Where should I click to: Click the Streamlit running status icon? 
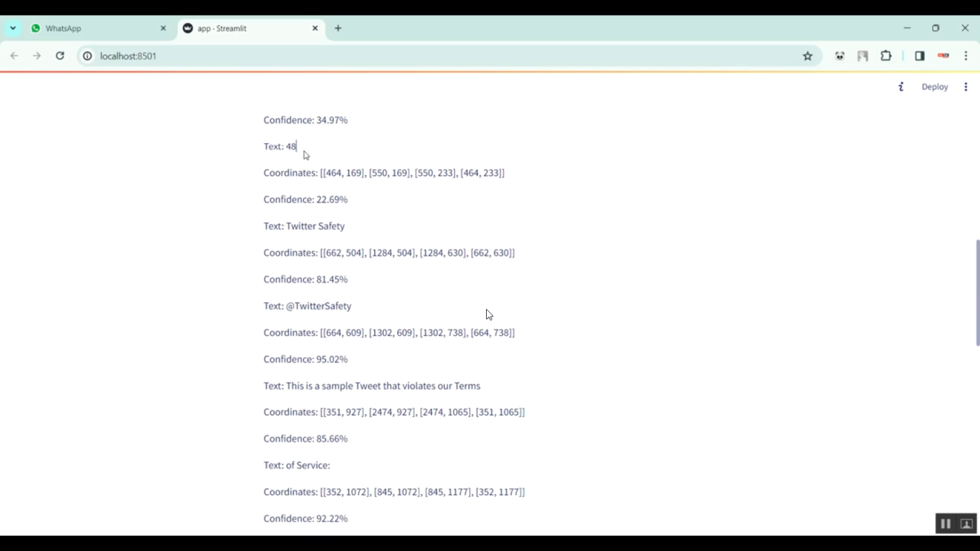(901, 87)
